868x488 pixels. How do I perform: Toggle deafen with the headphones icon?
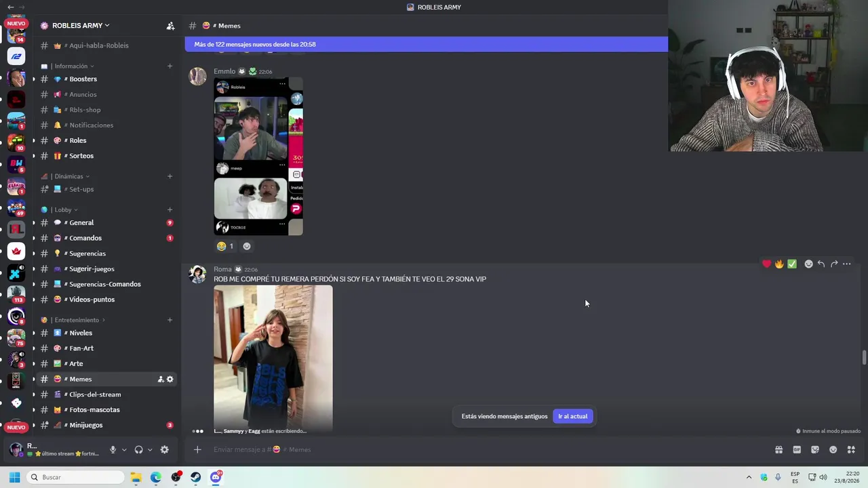139,449
